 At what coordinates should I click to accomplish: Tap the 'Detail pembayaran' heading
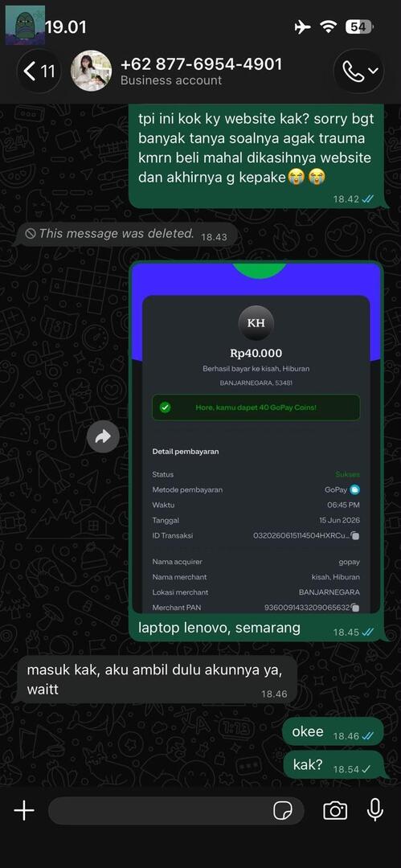pos(186,452)
